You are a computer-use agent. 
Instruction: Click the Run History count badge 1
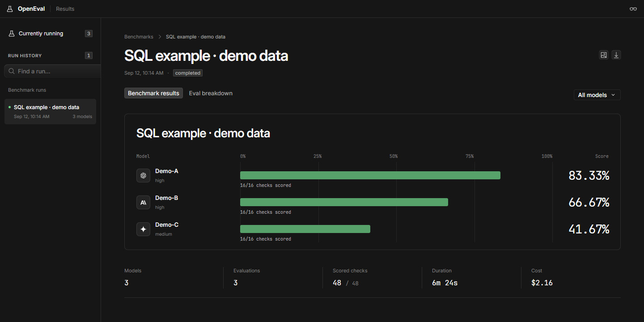(x=89, y=55)
